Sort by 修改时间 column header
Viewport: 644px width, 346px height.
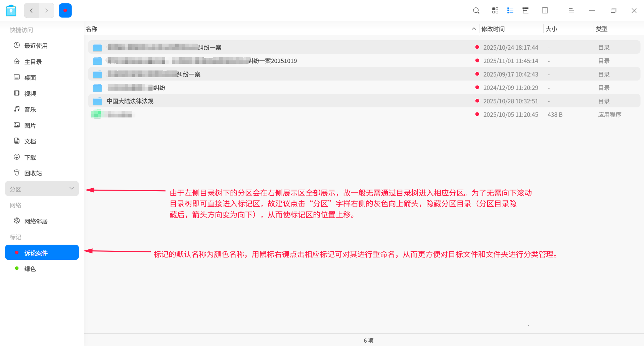[493, 29]
